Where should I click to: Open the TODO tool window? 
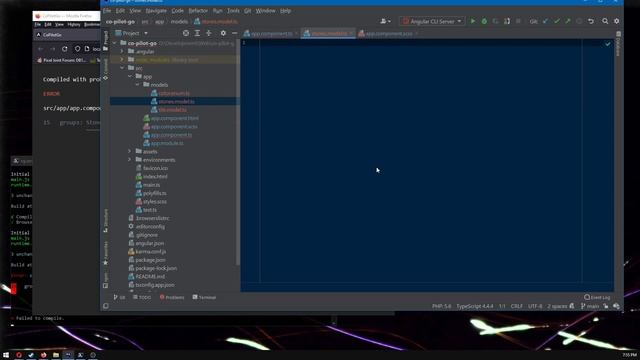point(142,297)
